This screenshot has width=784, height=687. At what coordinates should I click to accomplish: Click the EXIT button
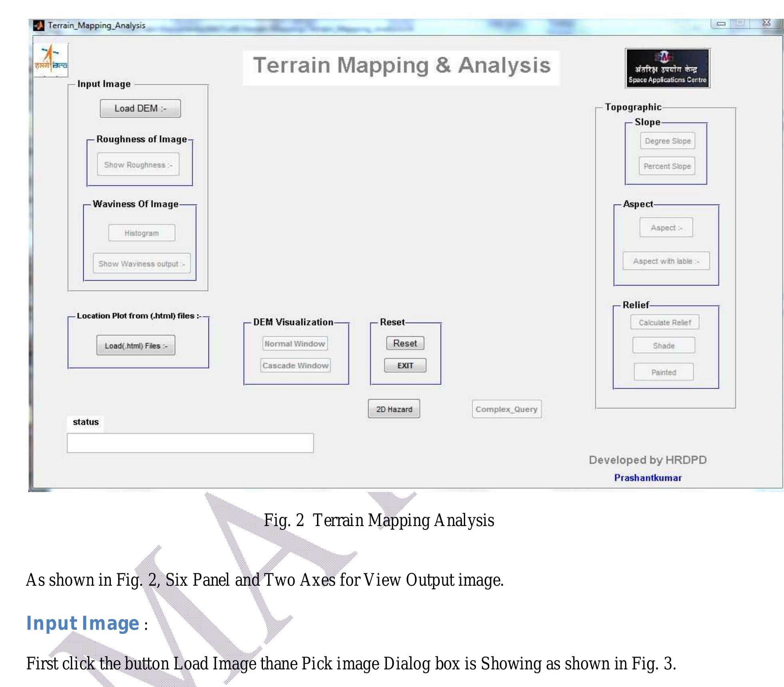(405, 366)
